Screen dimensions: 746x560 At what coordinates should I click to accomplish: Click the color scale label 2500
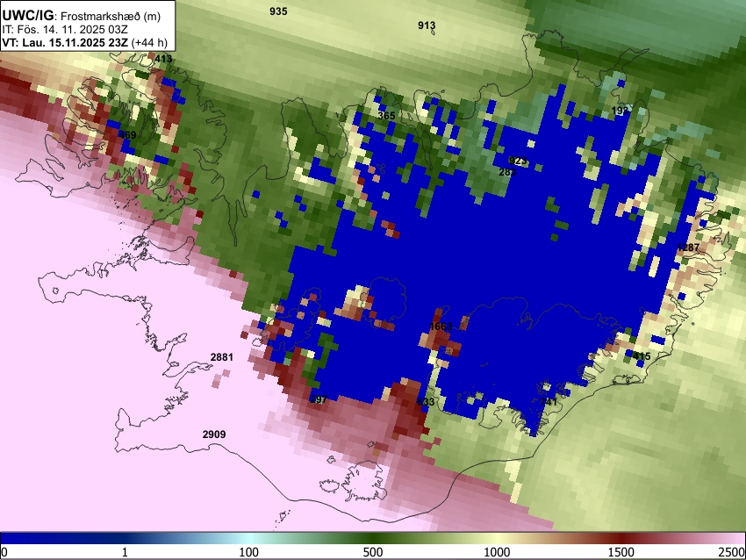732,552
